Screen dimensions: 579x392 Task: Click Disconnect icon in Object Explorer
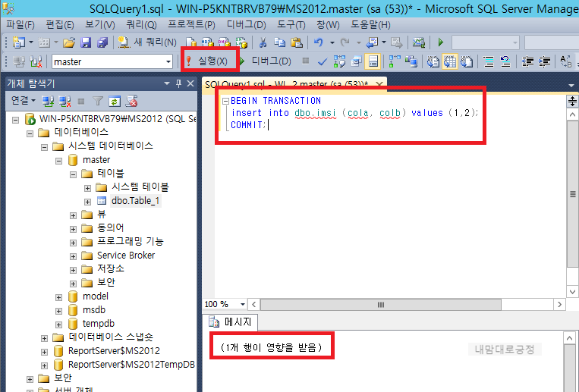pyautogui.click(x=65, y=101)
